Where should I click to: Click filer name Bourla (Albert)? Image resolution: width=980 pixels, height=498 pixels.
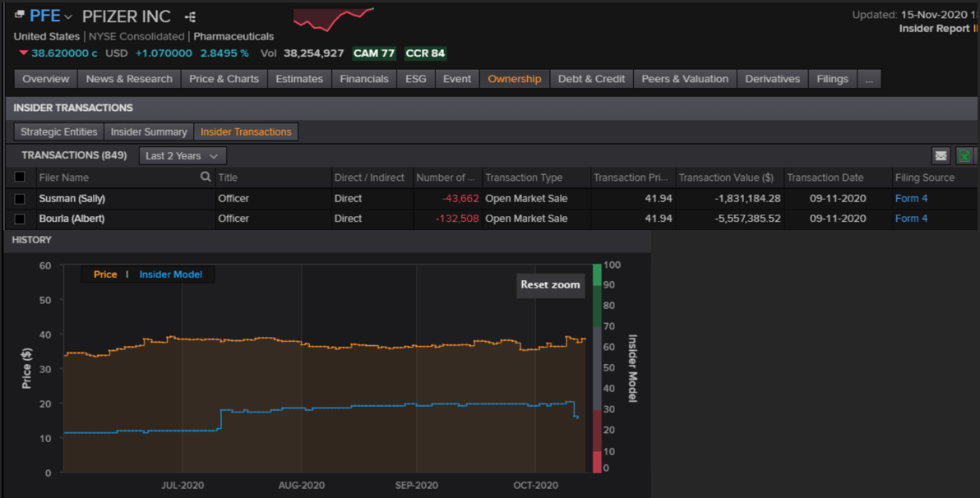(72, 219)
